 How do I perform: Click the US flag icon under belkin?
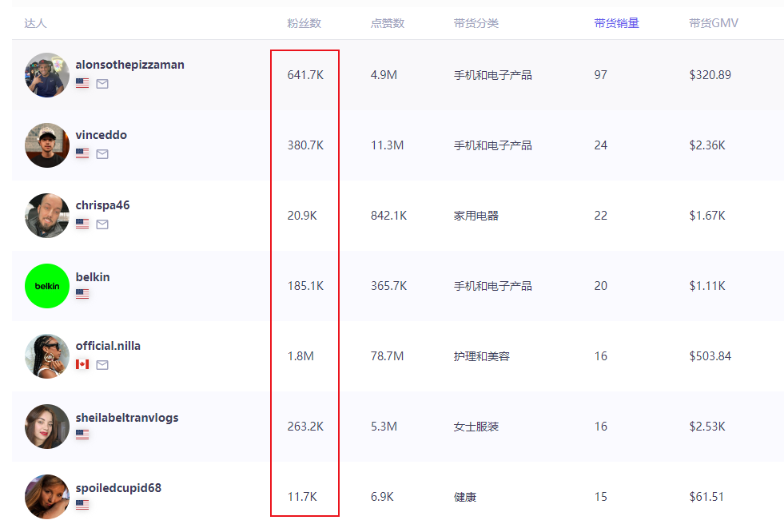tap(82, 294)
